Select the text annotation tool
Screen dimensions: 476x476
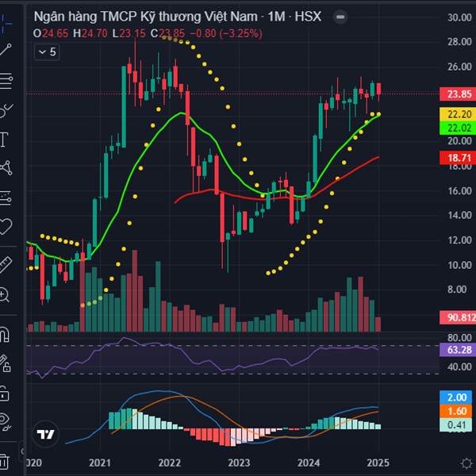(4, 140)
